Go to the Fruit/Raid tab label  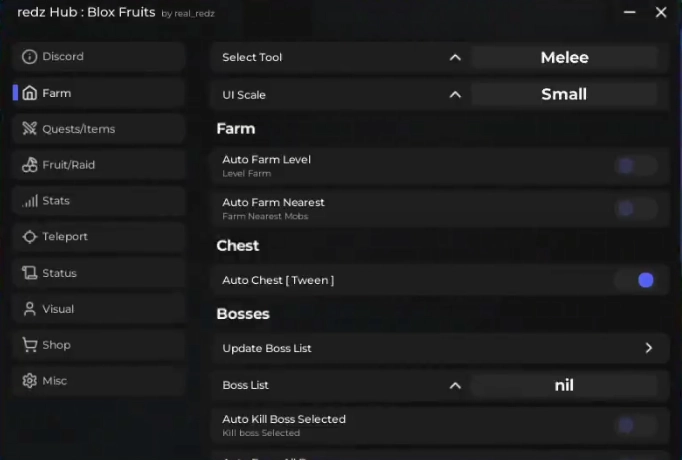(68, 165)
